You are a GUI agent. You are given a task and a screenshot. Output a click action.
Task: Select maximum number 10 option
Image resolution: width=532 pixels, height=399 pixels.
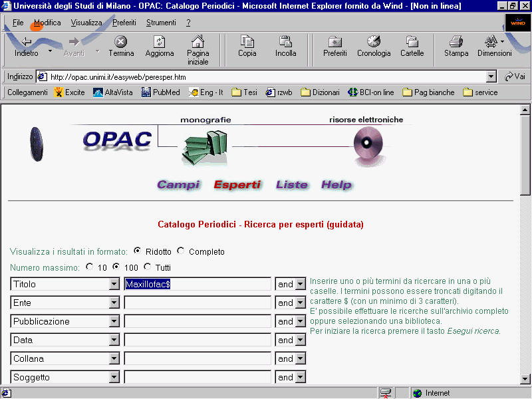pos(90,267)
